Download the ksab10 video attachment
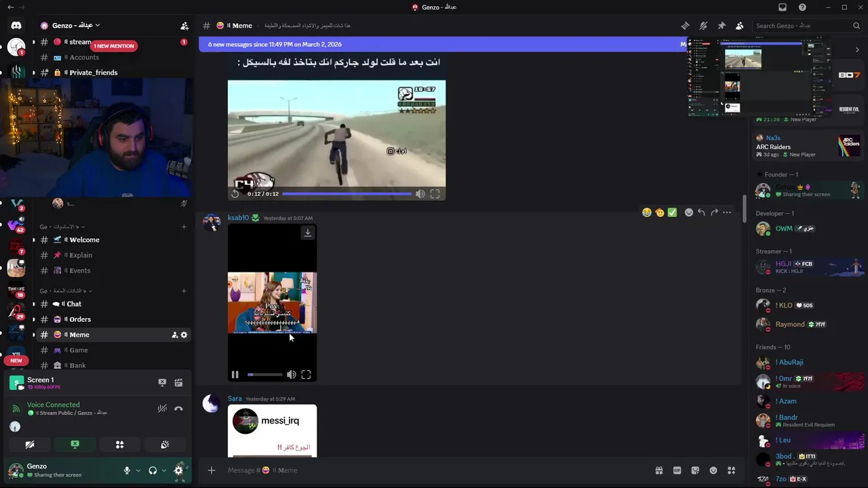The width and height of the screenshot is (868, 488). (307, 232)
